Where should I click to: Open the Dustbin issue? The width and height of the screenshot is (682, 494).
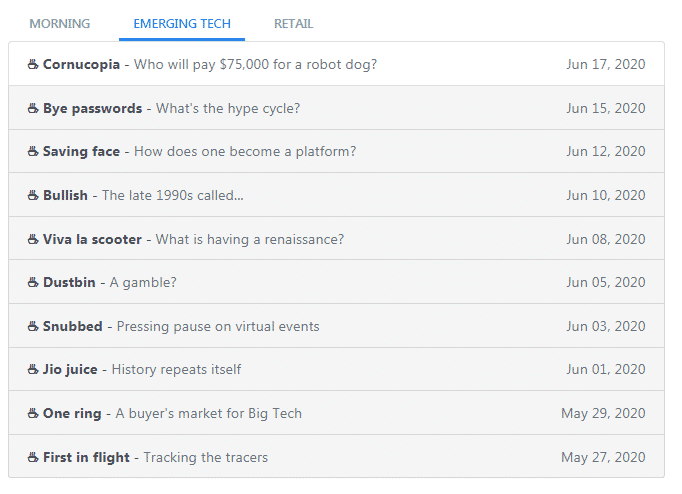[336, 282]
